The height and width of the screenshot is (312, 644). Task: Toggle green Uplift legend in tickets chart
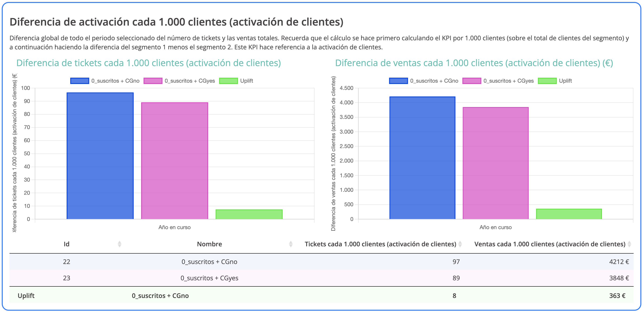pos(228,81)
